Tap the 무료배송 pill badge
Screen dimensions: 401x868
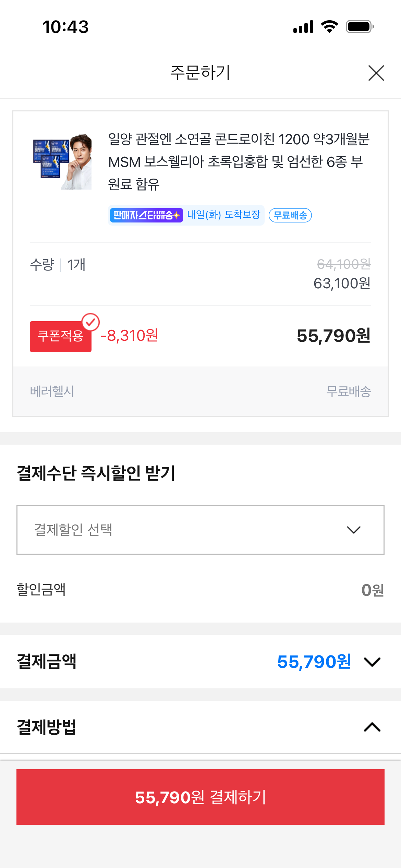tap(290, 215)
